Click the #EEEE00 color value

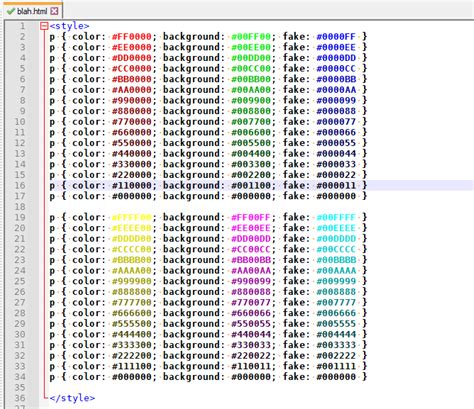click(x=132, y=228)
